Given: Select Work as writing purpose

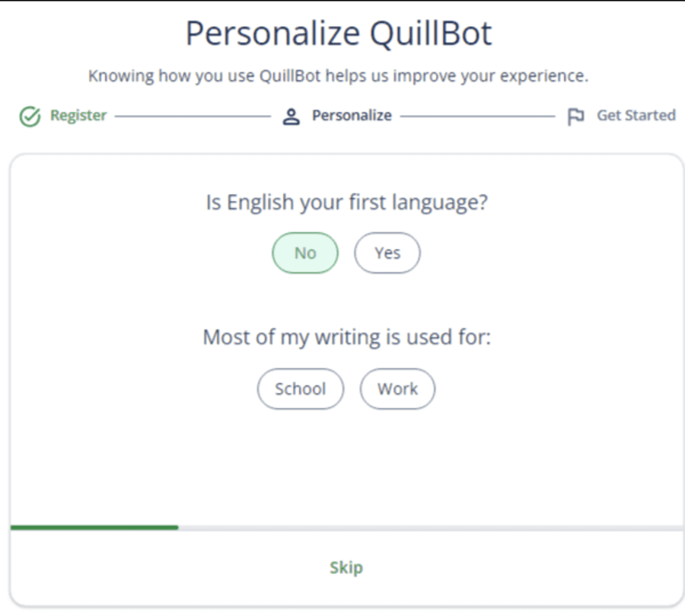Looking at the screenshot, I should pos(397,388).
